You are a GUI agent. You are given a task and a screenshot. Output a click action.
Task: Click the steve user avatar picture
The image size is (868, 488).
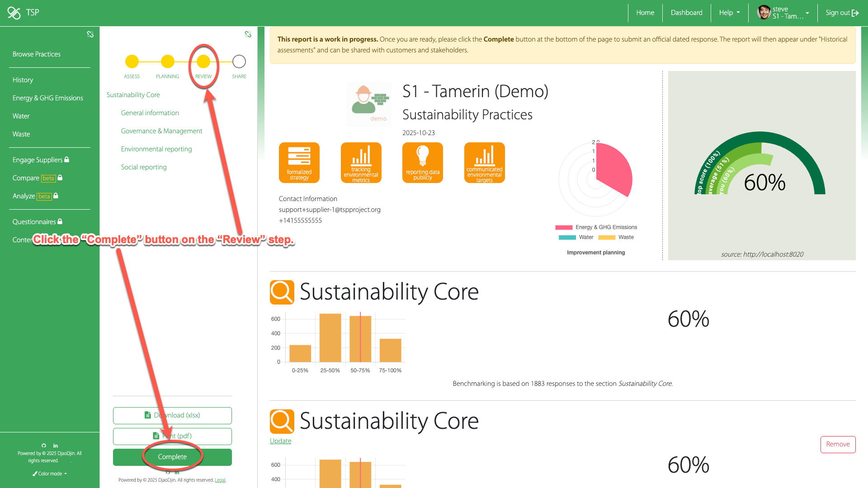click(x=764, y=13)
